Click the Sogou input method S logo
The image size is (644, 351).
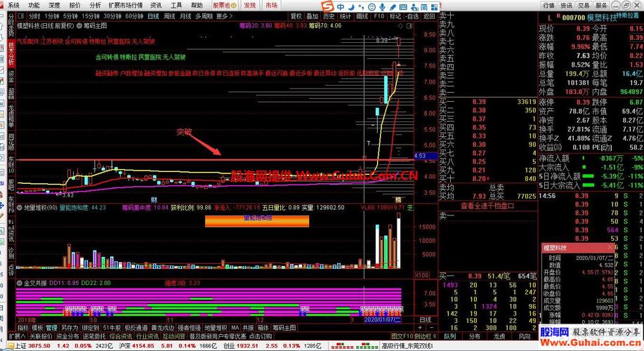click(328, 6)
